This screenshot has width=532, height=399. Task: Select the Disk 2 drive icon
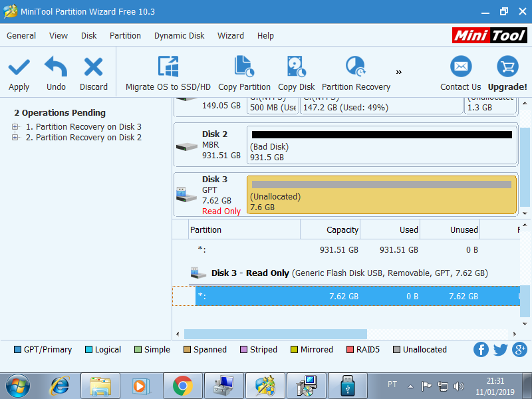pos(187,146)
